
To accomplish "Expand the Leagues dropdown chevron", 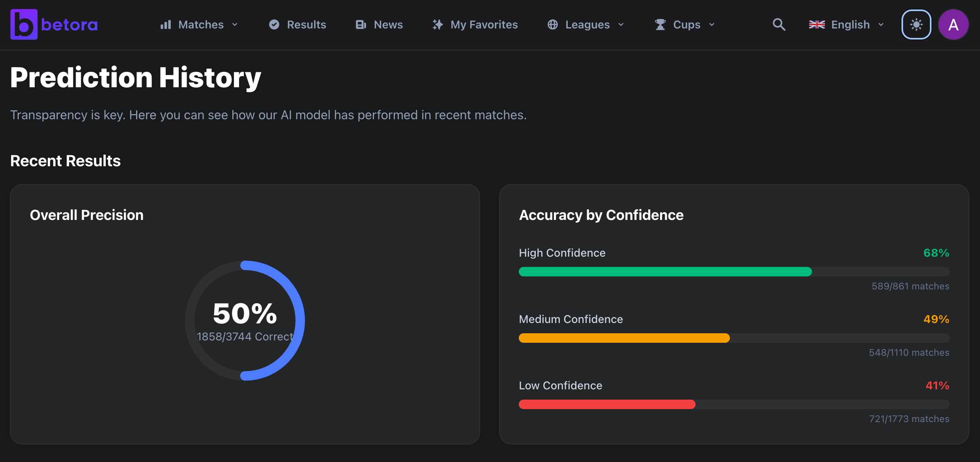I will [x=621, y=24].
